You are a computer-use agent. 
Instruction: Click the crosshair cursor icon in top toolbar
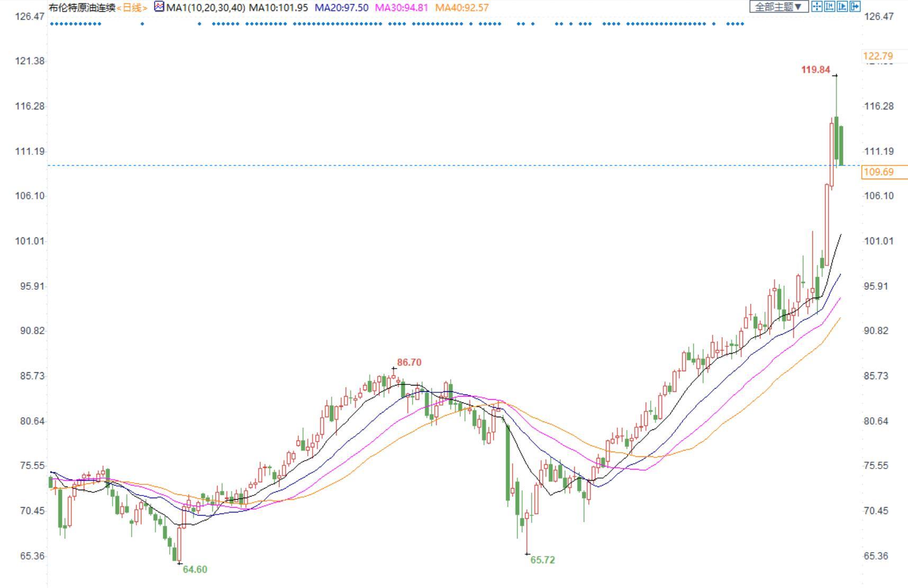pos(816,6)
